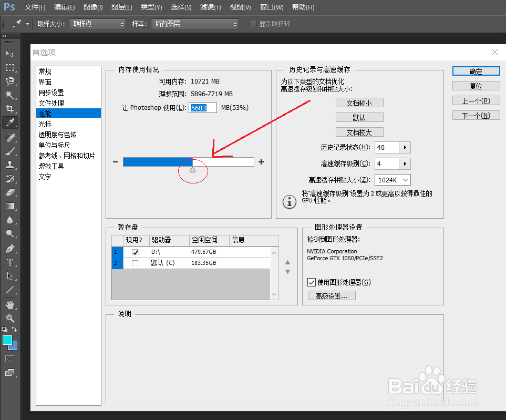Select the Eraser tool
This screenshot has width=506, height=420.
click(x=9, y=192)
